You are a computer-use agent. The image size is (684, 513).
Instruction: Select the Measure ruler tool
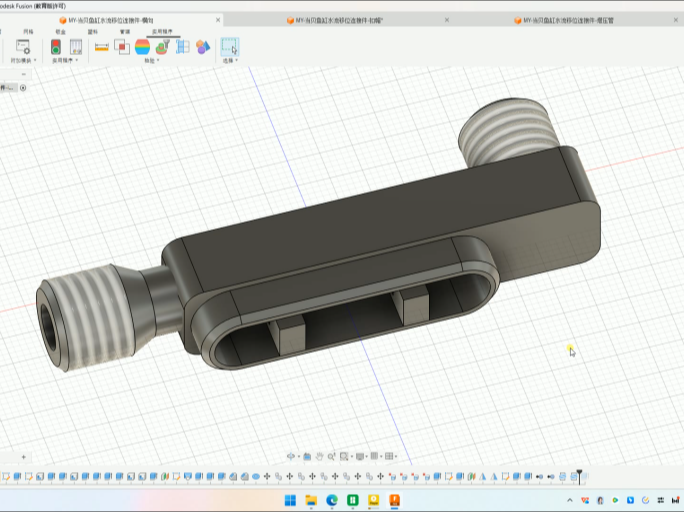coord(102,47)
